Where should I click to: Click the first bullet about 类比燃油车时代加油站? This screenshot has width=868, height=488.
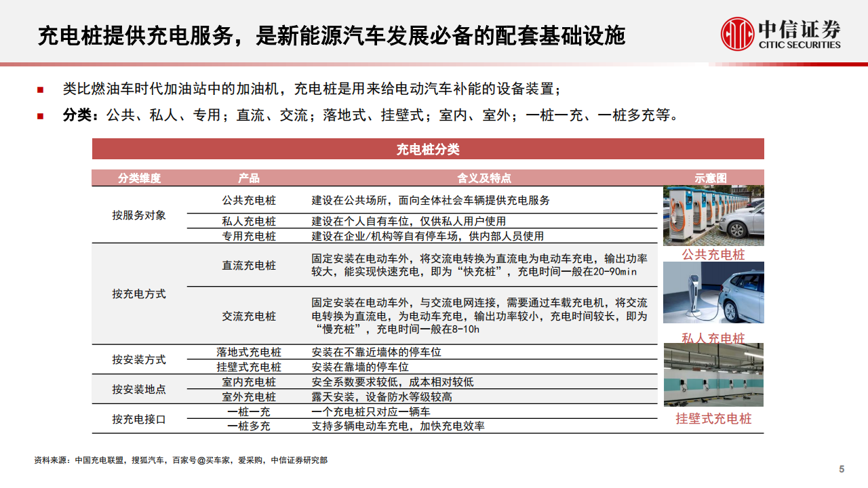(x=313, y=89)
